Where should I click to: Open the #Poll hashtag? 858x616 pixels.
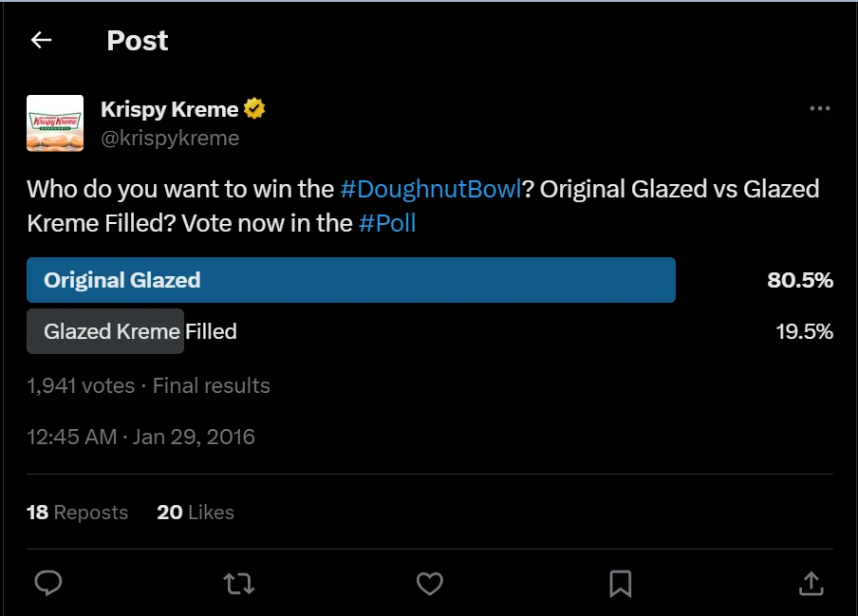point(390,223)
